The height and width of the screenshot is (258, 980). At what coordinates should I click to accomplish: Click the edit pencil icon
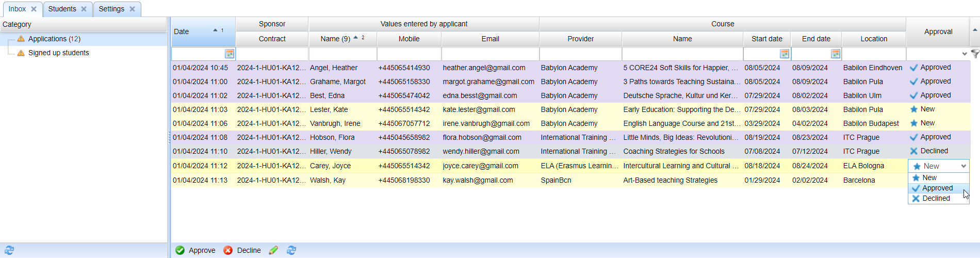(273, 250)
